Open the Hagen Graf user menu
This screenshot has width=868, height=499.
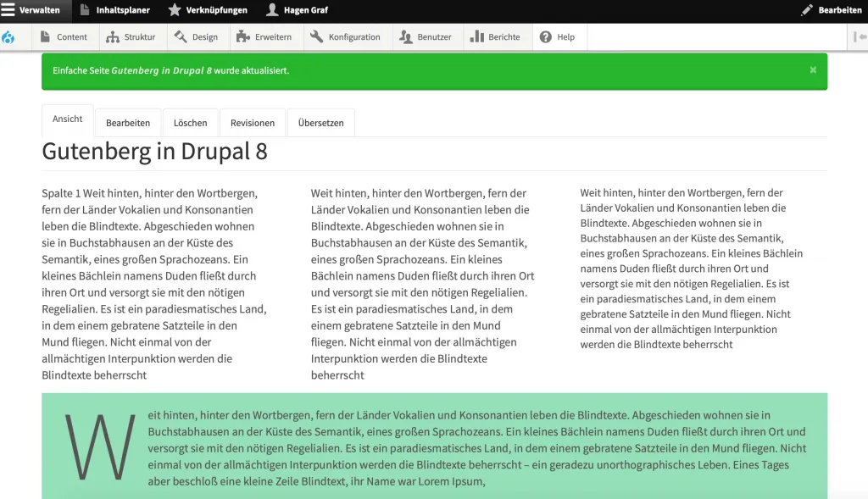coord(305,10)
